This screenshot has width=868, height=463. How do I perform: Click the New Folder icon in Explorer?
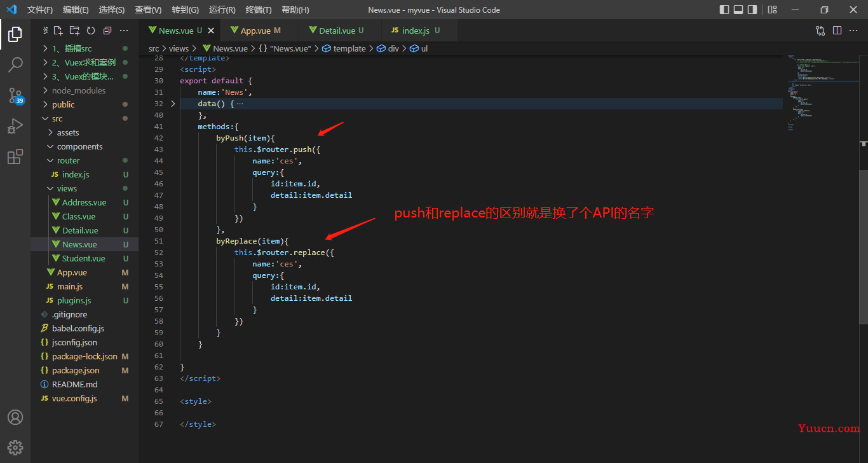pos(74,31)
